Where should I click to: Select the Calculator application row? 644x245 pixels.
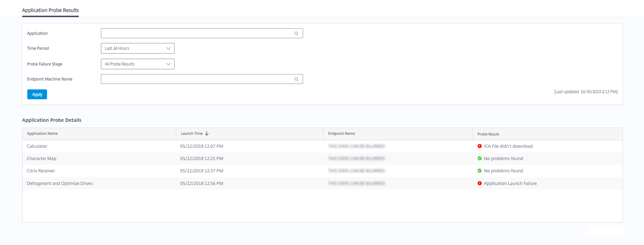(x=323, y=146)
